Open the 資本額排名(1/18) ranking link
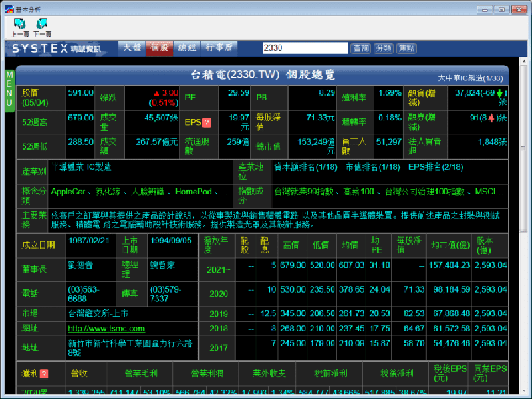 click(x=305, y=167)
